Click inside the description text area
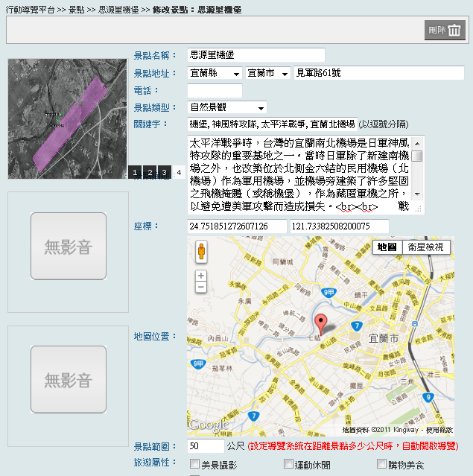The height and width of the screenshot is (476, 473). 299,175
